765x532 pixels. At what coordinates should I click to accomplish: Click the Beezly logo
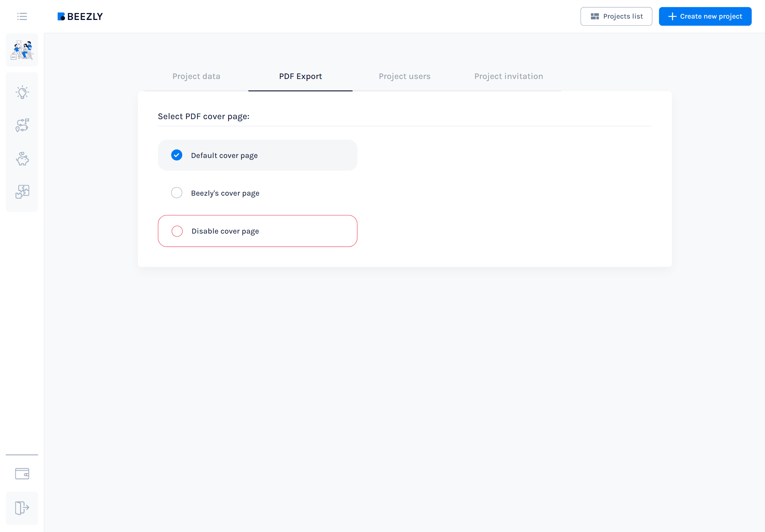[x=80, y=16]
